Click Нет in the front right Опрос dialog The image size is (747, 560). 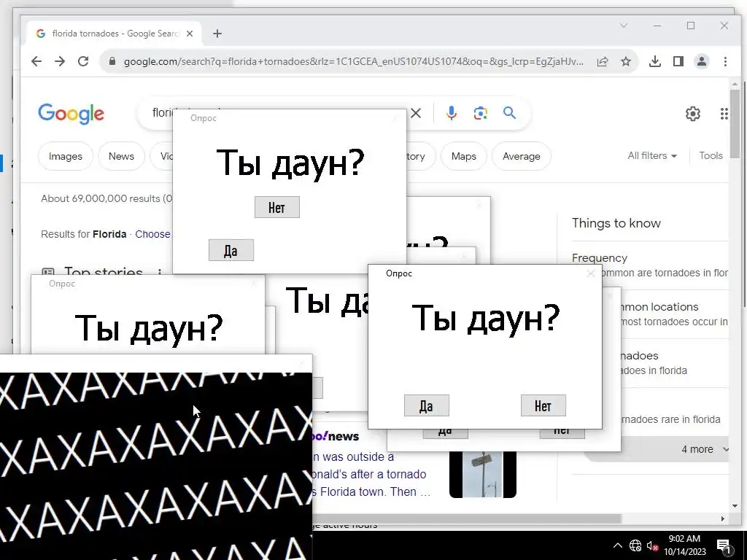(x=543, y=405)
